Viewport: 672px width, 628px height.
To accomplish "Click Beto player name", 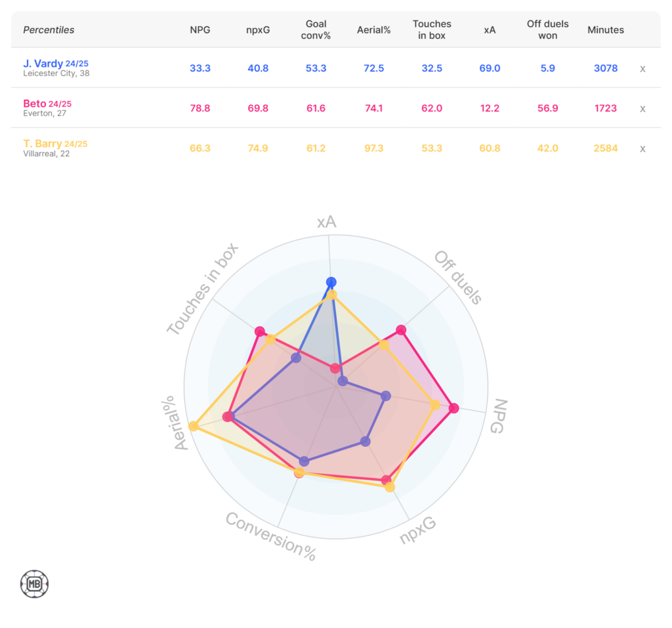I will coord(34,104).
